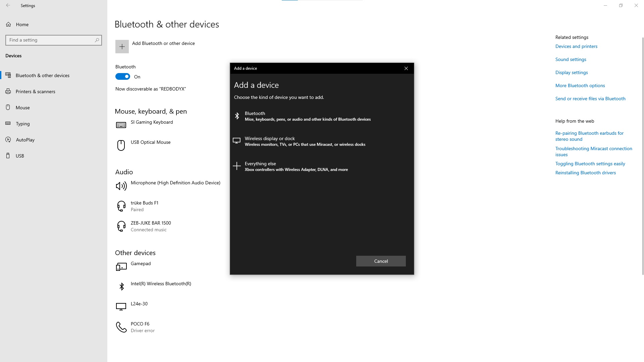The height and width of the screenshot is (362, 644).
Task: Open the Typing settings page
Action: [22, 124]
